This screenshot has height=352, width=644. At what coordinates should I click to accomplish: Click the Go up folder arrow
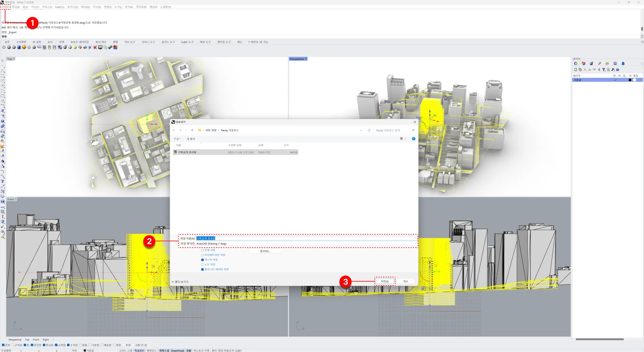point(192,130)
